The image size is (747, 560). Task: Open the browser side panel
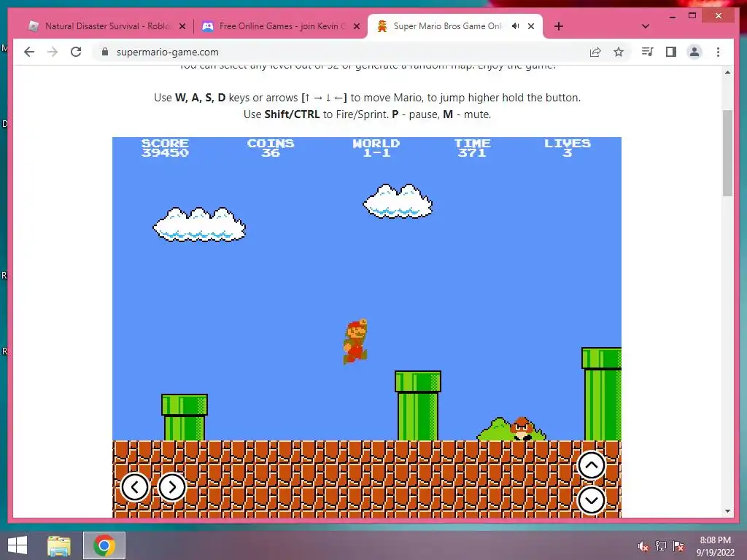(x=671, y=52)
